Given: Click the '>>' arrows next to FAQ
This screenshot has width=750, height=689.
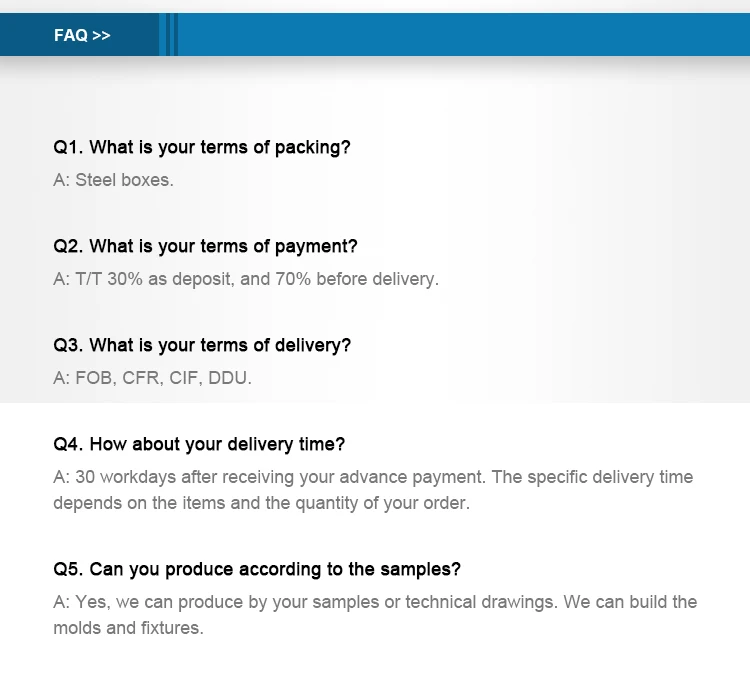Looking at the screenshot, I should (101, 35).
